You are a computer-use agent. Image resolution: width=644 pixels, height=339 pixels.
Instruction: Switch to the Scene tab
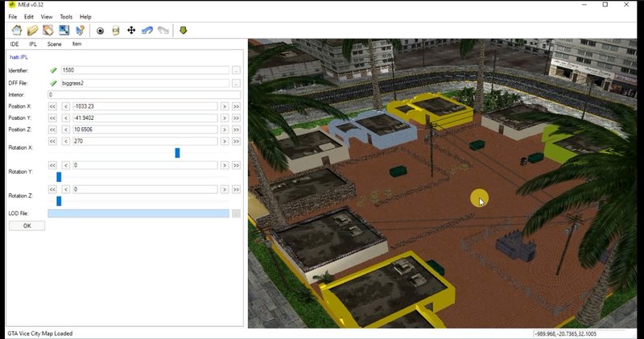(x=54, y=44)
